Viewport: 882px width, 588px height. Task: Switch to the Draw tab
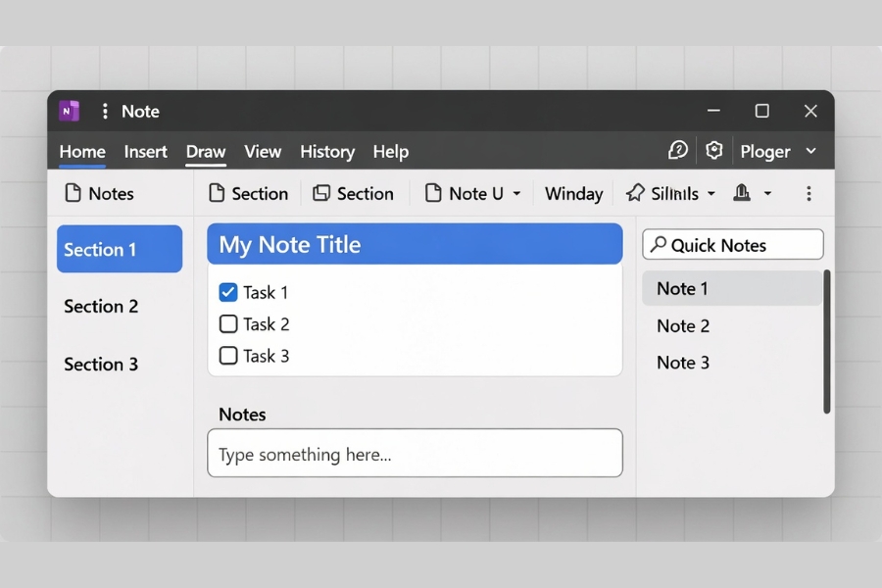tap(205, 152)
